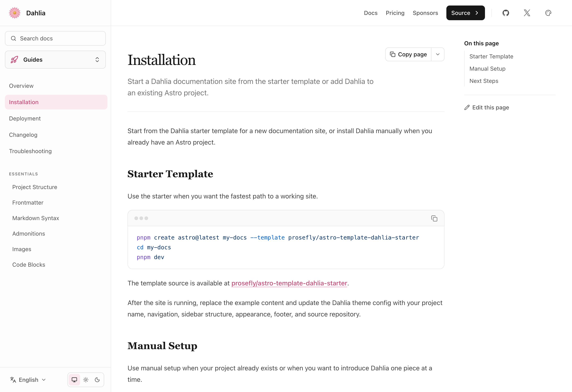Viewport: 572px width, 392px height.
Task: Open the Deployment sidebar page
Action: 56,118
